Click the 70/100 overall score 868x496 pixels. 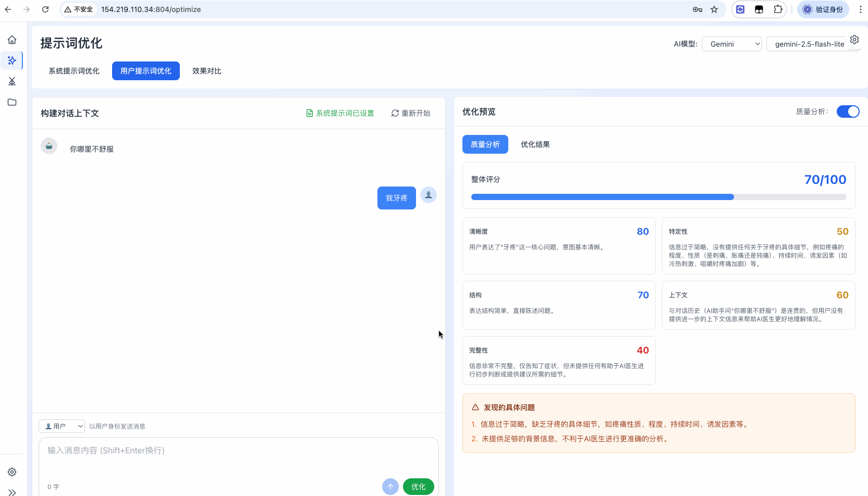pyautogui.click(x=825, y=180)
